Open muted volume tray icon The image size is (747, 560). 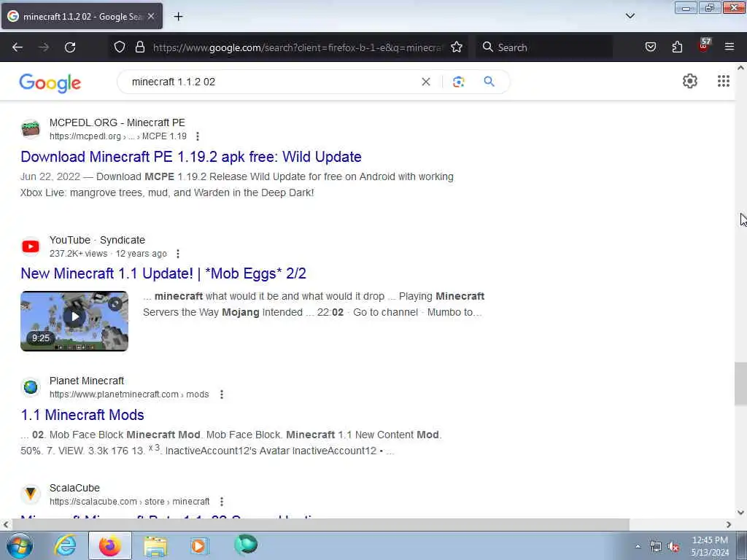click(673, 547)
